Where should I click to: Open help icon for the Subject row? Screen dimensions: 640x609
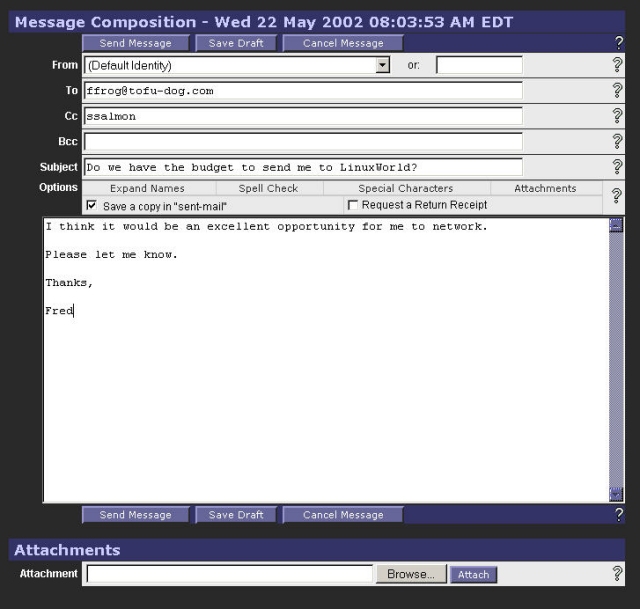click(617, 167)
